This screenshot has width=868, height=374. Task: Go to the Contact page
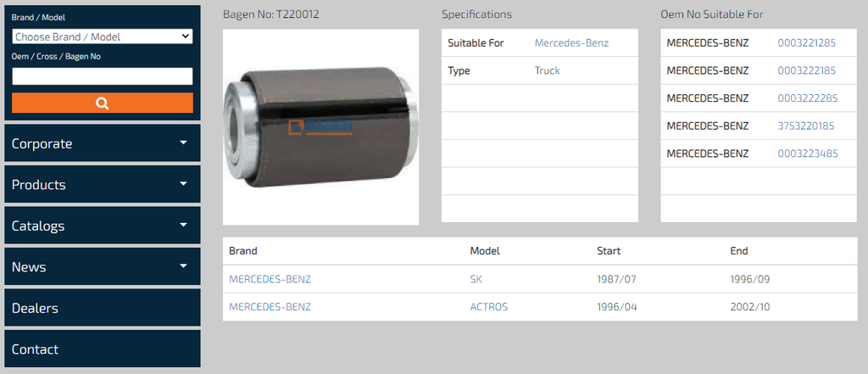tap(36, 349)
